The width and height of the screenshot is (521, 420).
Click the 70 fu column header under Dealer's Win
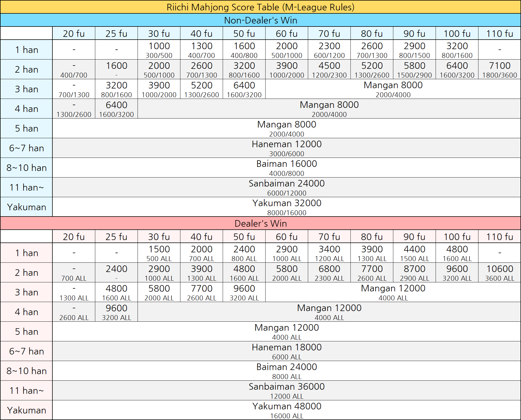329,236
